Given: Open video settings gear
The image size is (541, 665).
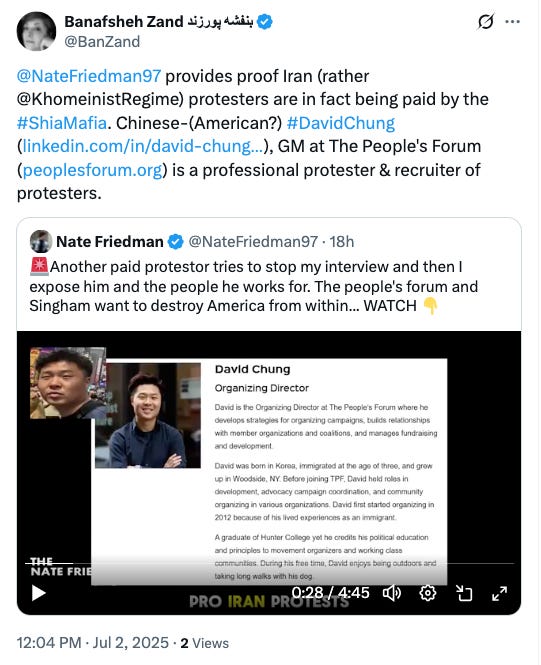Looking at the screenshot, I should pos(428,593).
